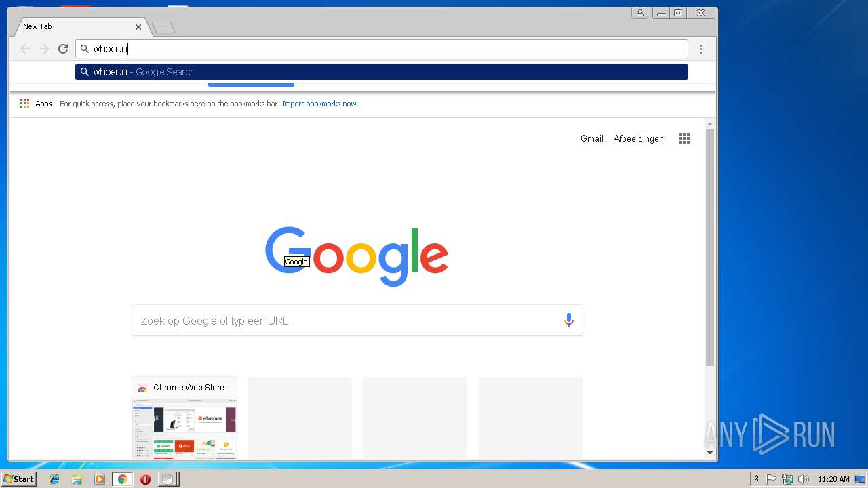Open the network tray icon
This screenshot has width=868, height=488.
pos(787,479)
